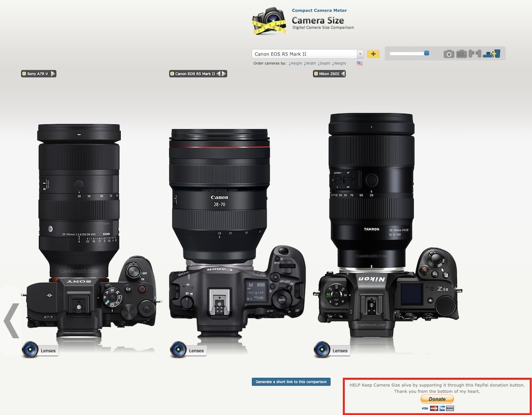Move Nikon Z6III to the left

tap(342, 74)
